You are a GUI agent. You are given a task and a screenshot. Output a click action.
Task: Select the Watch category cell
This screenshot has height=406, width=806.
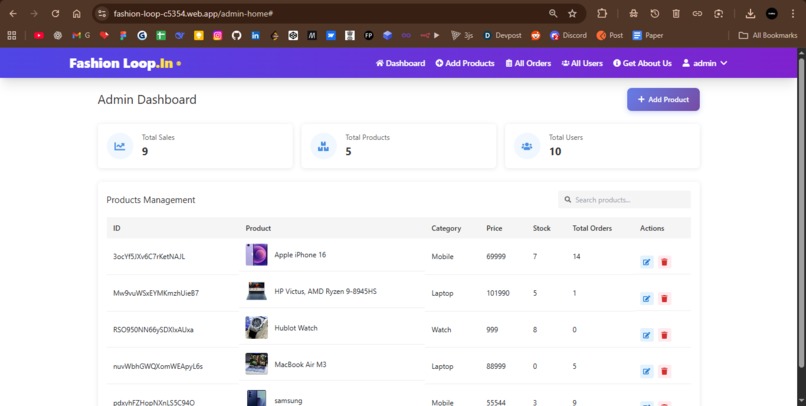441,329
